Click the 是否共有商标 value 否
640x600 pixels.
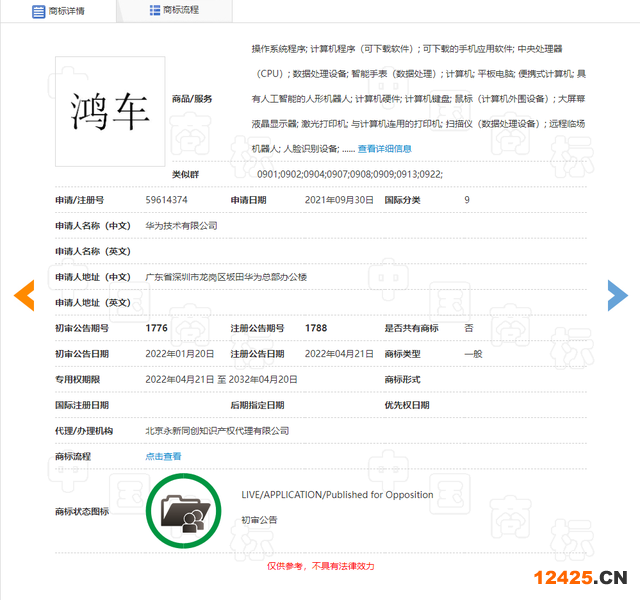pos(469,328)
